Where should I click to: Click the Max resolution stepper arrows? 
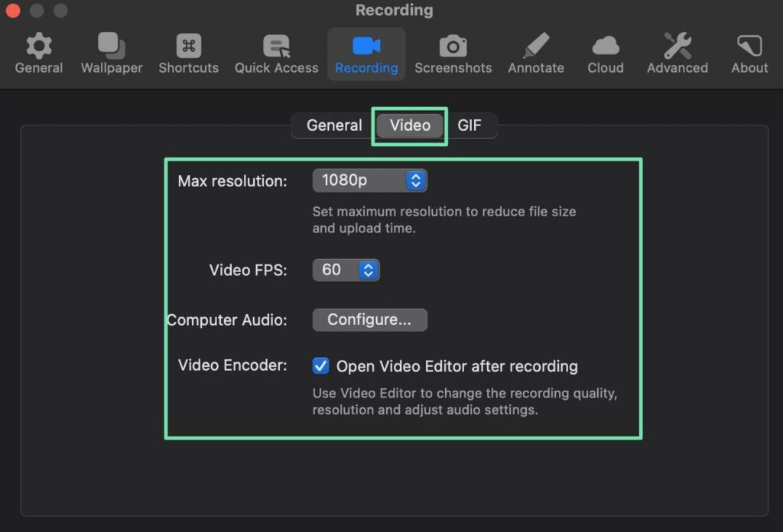(x=415, y=180)
